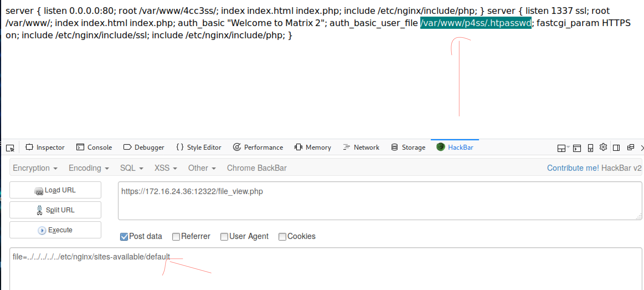Click inside the post data text area
The height and width of the screenshot is (290, 644).
326,269
